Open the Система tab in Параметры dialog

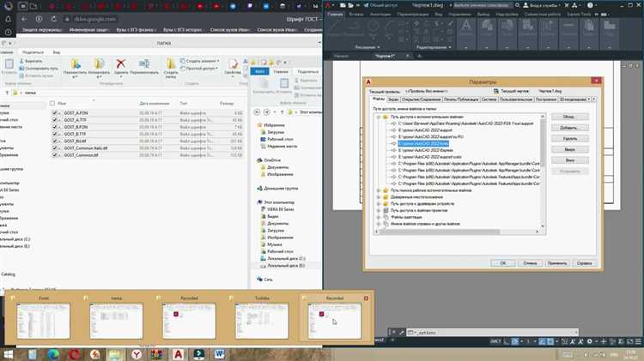(x=489, y=99)
